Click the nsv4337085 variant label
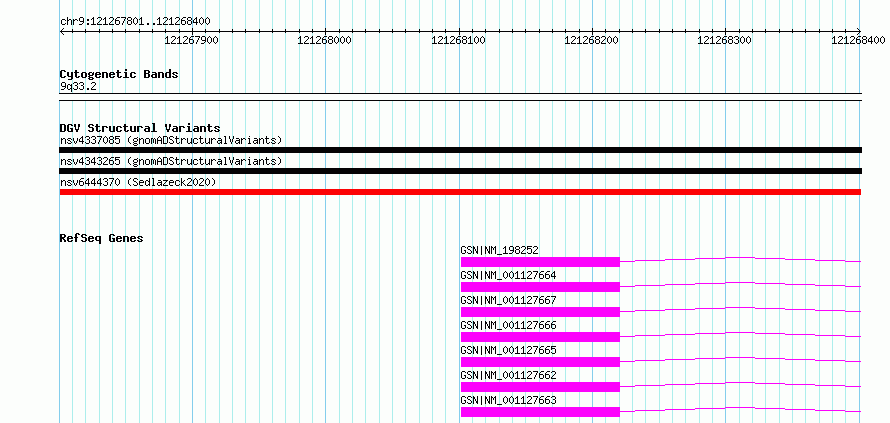 pos(171,140)
